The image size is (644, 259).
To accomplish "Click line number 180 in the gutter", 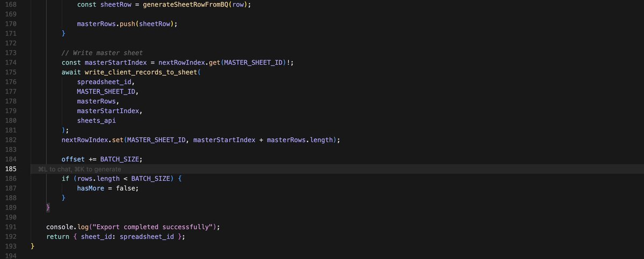I will tap(10, 120).
